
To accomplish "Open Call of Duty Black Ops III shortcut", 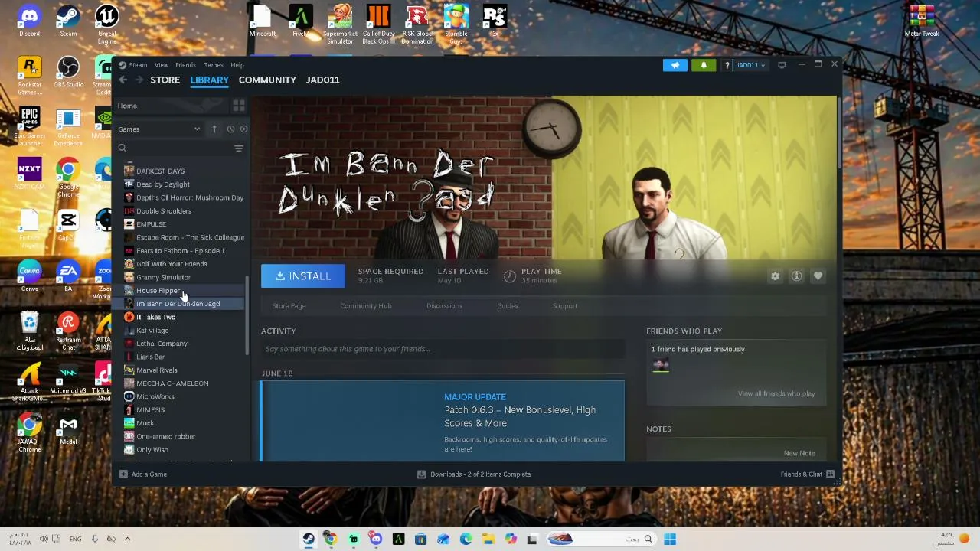I will [x=378, y=23].
